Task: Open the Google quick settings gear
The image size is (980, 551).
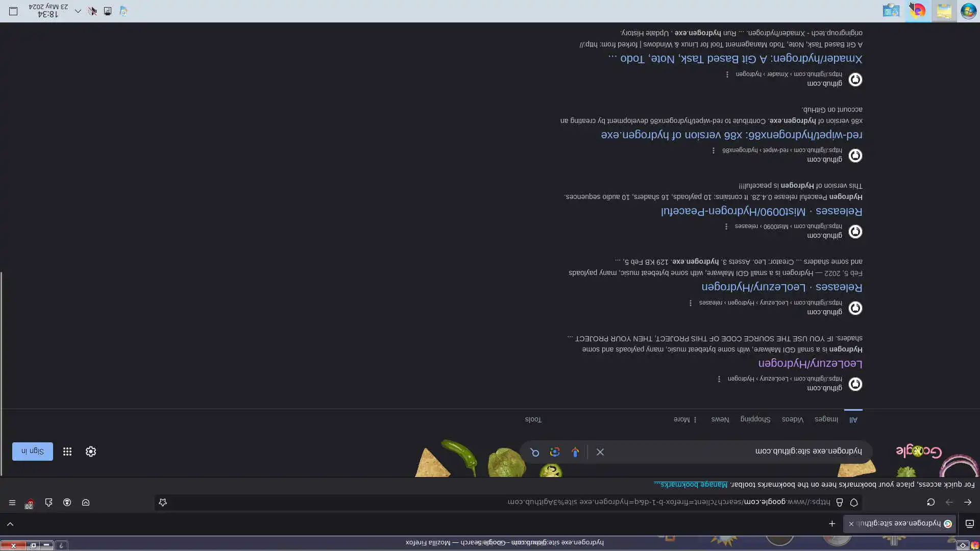Action: pyautogui.click(x=91, y=452)
